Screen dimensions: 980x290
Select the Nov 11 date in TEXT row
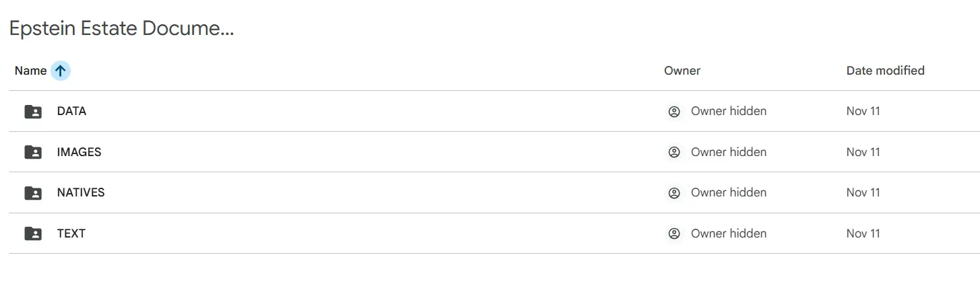coord(863,233)
